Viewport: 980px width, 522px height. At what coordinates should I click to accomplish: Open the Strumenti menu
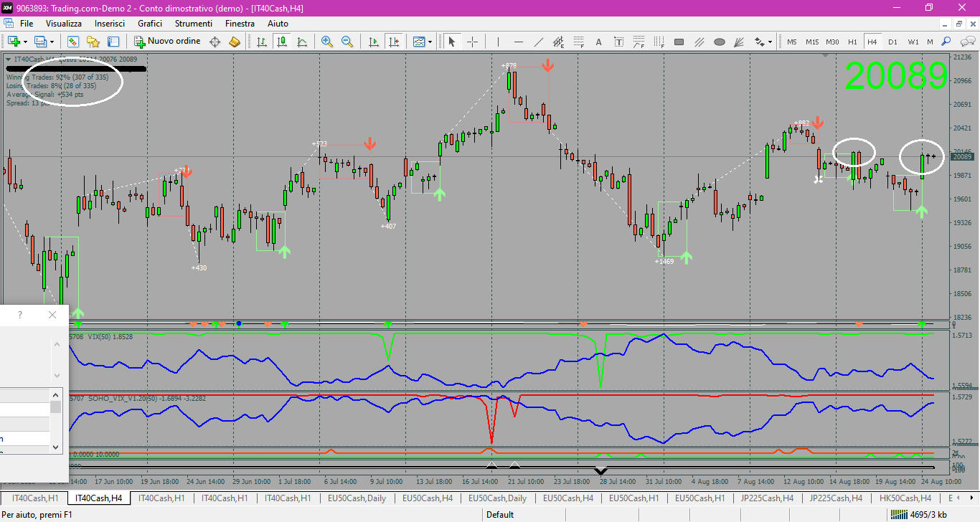(x=194, y=24)
